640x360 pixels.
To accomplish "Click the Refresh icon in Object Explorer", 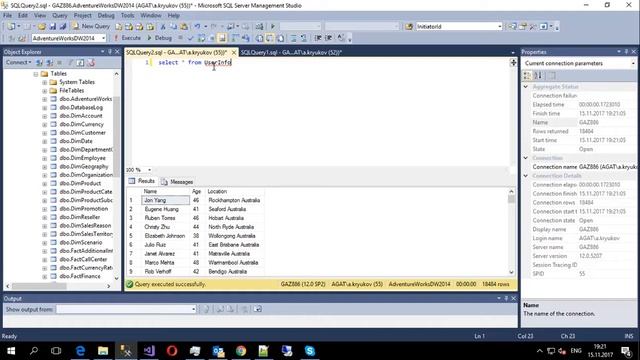I will click(80, 62).
